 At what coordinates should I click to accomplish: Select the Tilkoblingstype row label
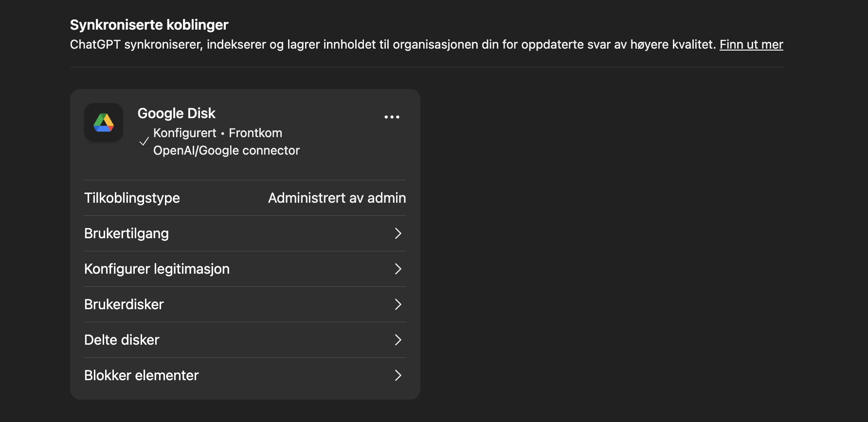pyautogui.click(x=132, y=198)
